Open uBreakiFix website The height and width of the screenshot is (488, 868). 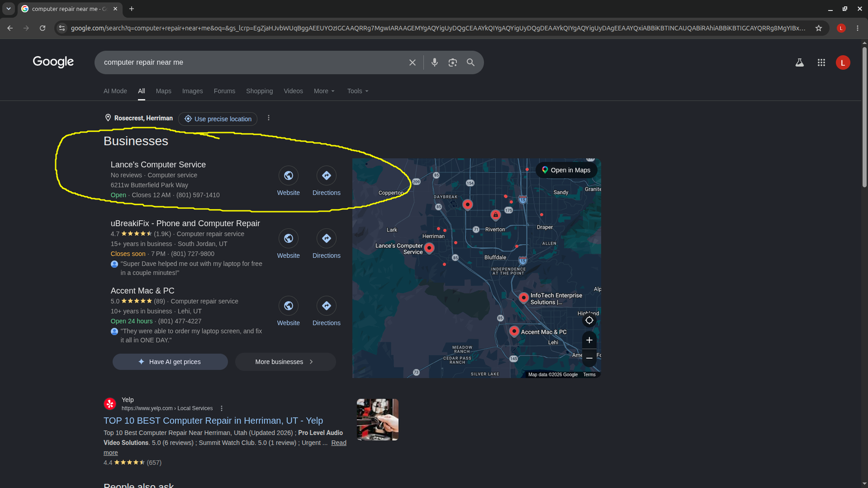click(x=289, y=244)
